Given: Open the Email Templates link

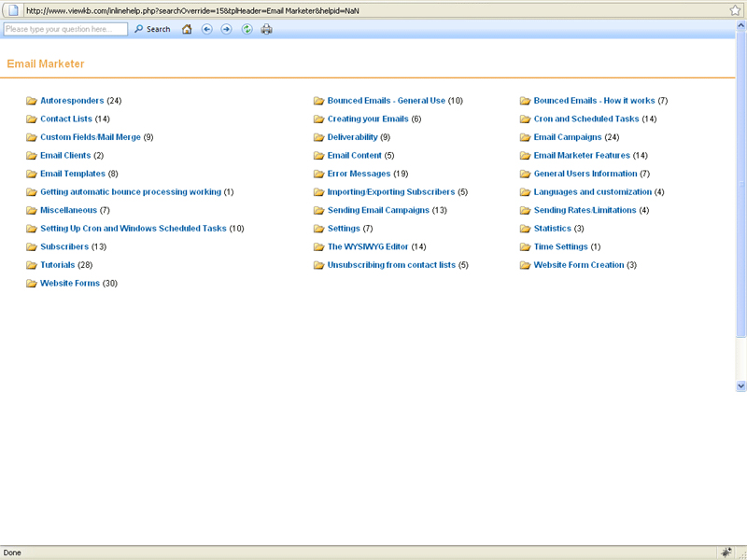Looking at the screenshot, I should [x=73, y=174].
